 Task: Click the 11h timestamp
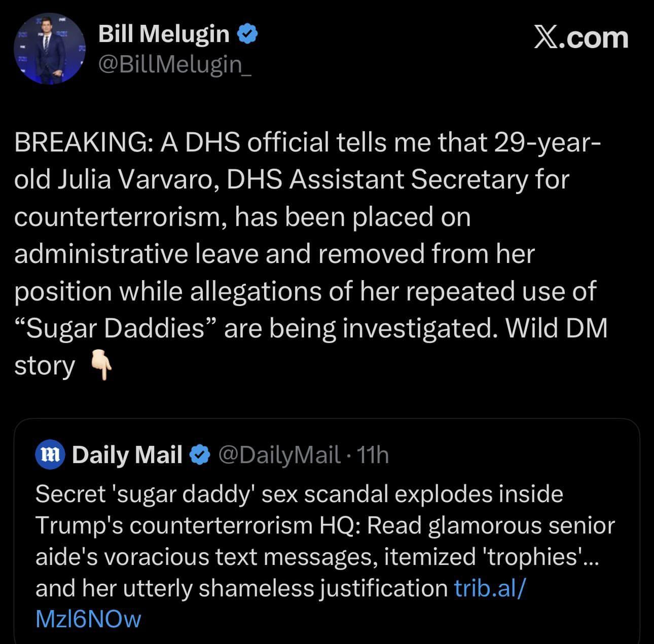click(373, 454)
